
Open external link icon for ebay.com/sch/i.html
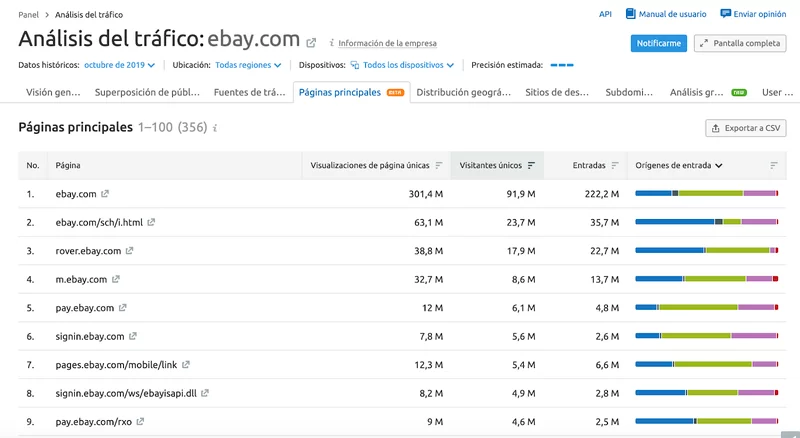(x=151, y=223)
